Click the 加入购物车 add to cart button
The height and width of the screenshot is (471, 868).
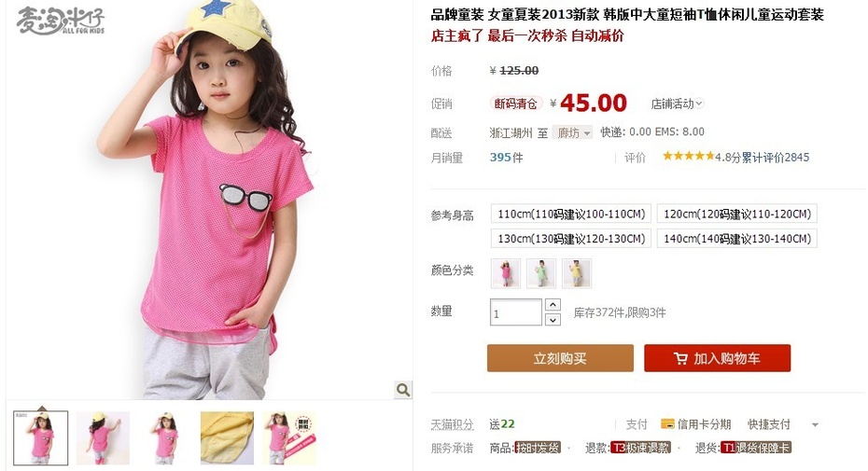[717, 358]
